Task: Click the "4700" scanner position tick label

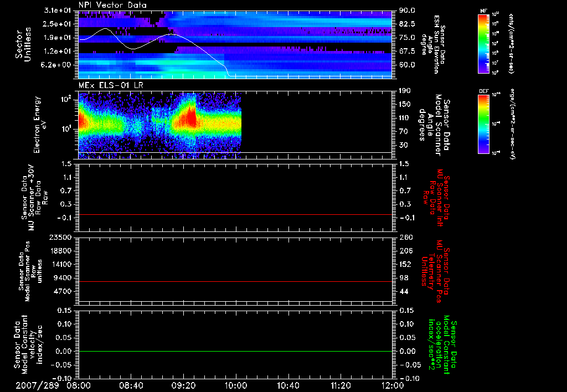Action: point(63,291)
